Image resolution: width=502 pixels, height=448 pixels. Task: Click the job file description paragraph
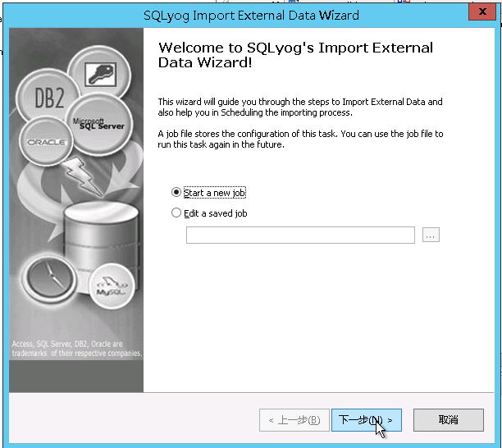click(300, 139)
